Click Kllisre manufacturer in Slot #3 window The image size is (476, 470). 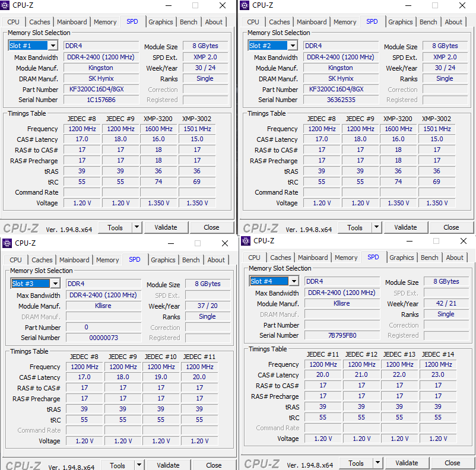(103, 306)
